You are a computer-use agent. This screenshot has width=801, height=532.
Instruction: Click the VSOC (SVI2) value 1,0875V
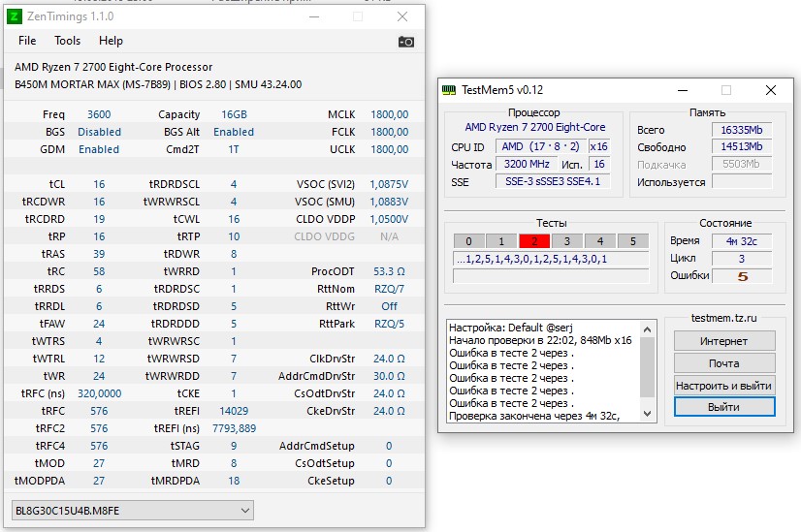pos(389,184)
